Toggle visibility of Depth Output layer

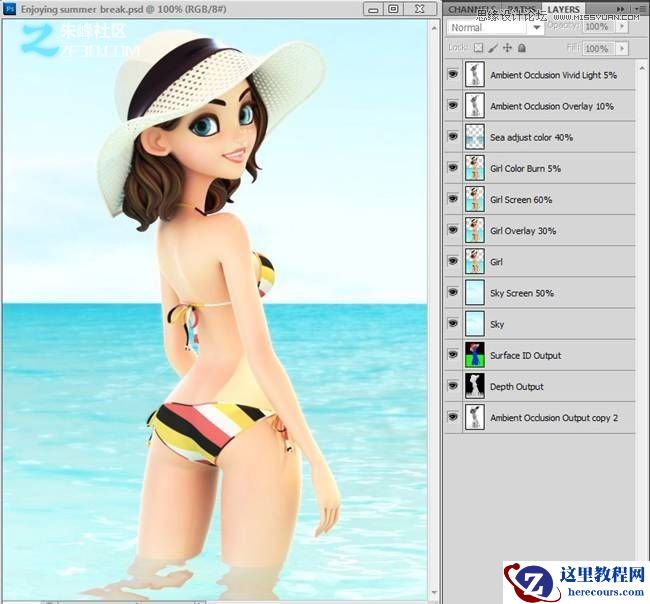click(453, 386)
